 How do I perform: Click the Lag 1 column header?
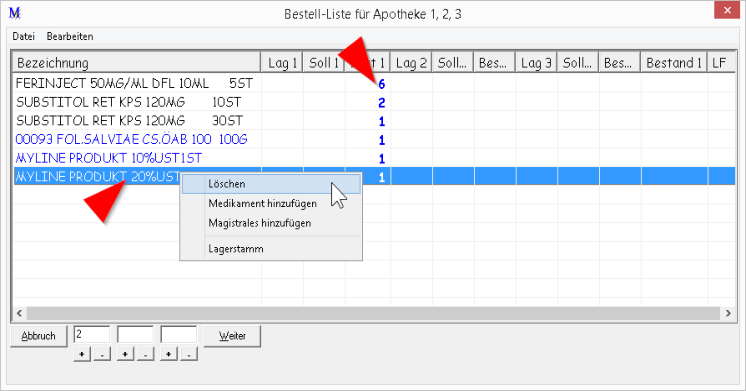282,62
